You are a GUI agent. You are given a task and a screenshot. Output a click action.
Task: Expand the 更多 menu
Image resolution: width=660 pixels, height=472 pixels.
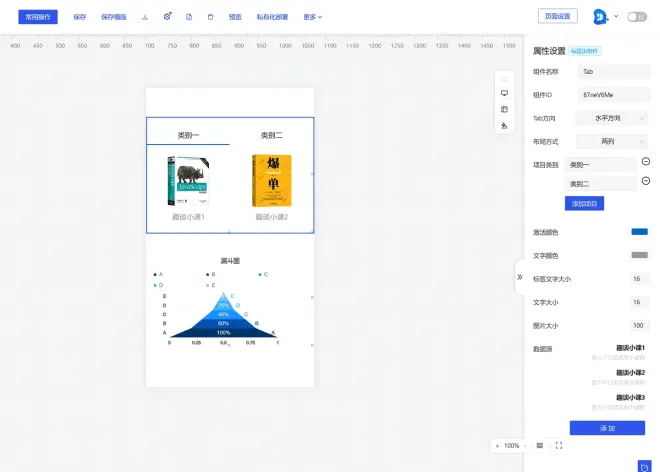(x=312, y=17)
